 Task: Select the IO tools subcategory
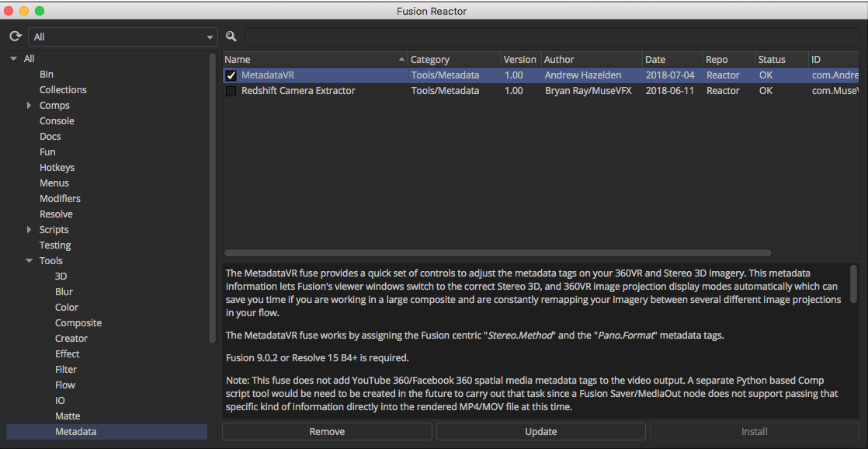click(60, 400)
